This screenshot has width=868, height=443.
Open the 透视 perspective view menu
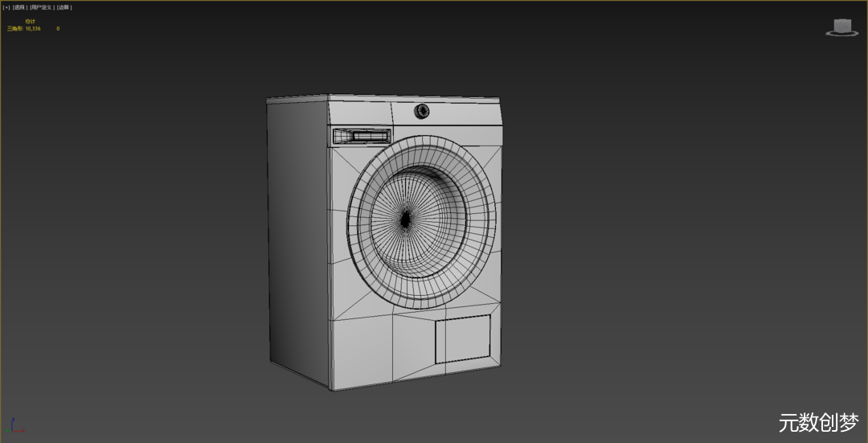pos(20,7)
